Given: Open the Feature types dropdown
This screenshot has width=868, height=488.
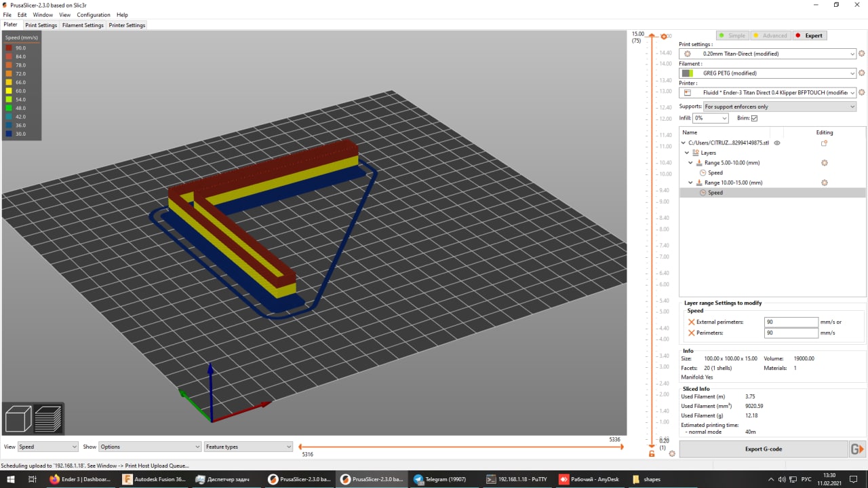Looking at the screenshot, I should pyautogui.click(x=248, y=447).
